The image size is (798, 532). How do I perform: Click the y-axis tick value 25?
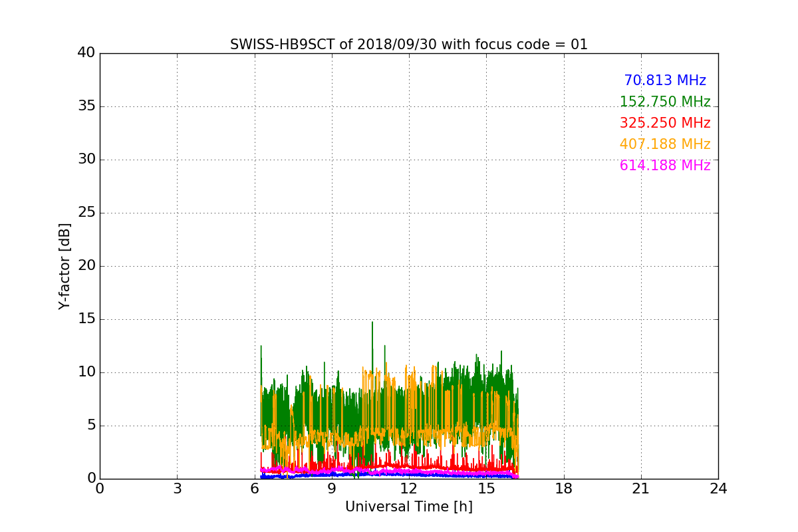[x=86, y=213]
